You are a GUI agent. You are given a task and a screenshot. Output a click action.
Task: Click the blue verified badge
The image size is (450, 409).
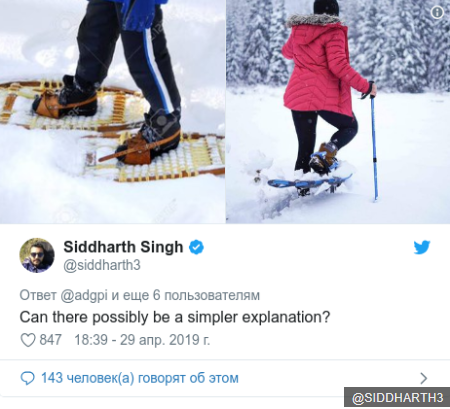[x=197, y=248]
